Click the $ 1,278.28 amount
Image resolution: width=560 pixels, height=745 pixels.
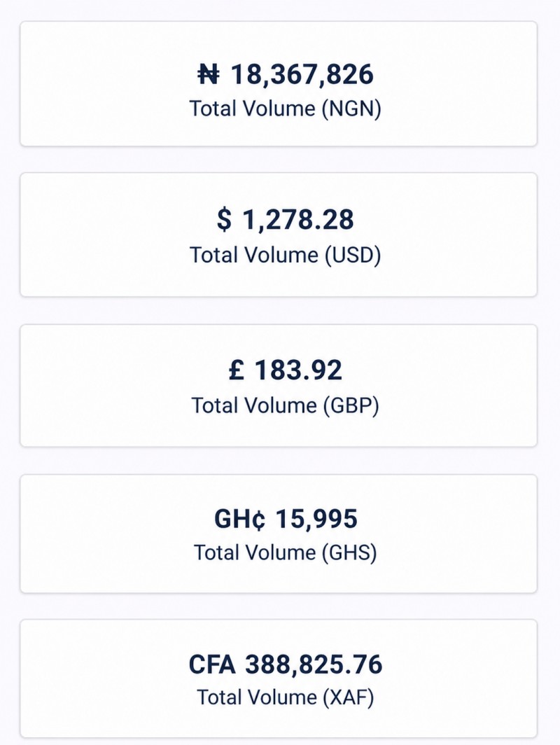coord(286,220)
